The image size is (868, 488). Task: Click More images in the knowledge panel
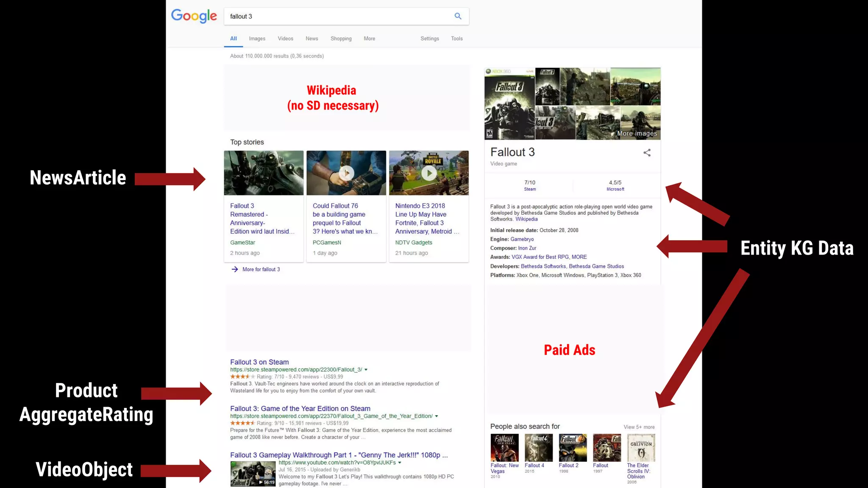click(637, 133)
